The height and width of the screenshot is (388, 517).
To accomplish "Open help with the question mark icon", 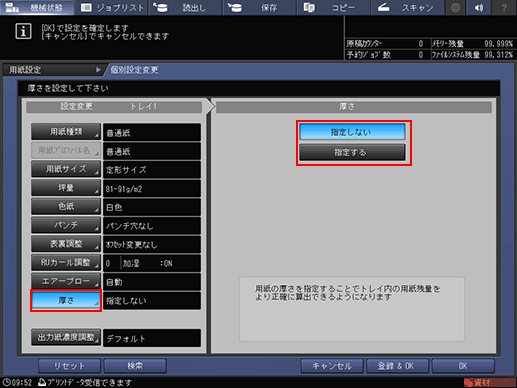I will pos(504,7).
